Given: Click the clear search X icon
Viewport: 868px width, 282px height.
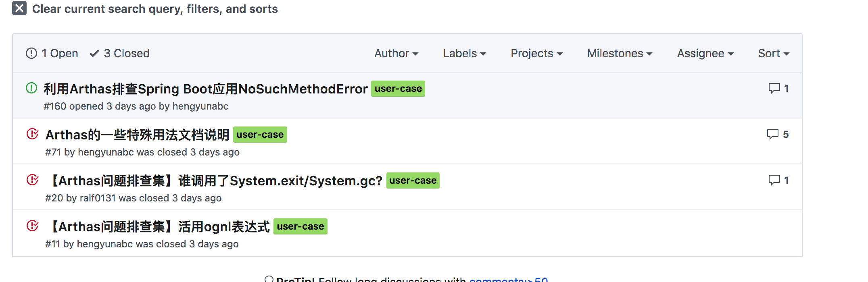Looking at the screenshot, I should pyautogui.click(x=19, y=8).
